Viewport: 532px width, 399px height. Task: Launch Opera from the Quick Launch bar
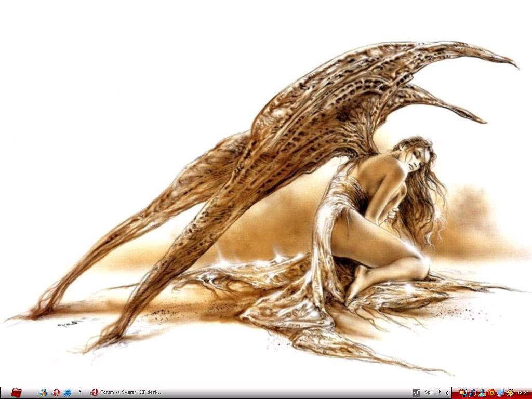56,393
